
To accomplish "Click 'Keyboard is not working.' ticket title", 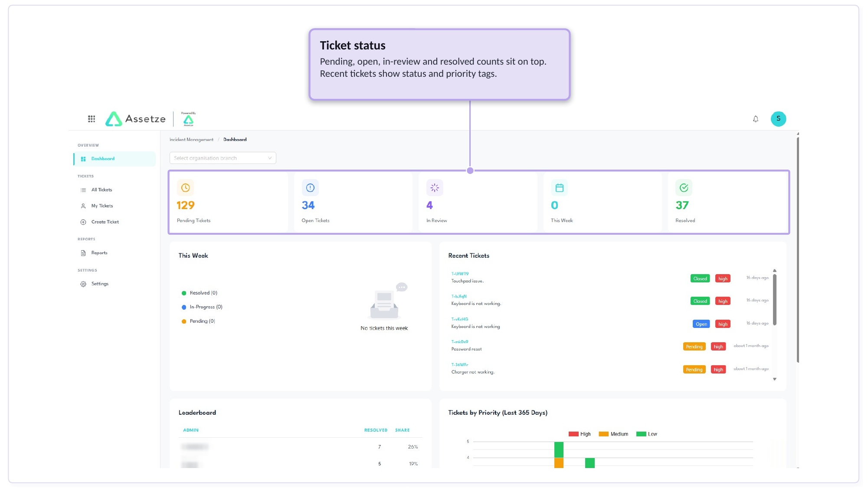I will [476, 304].
